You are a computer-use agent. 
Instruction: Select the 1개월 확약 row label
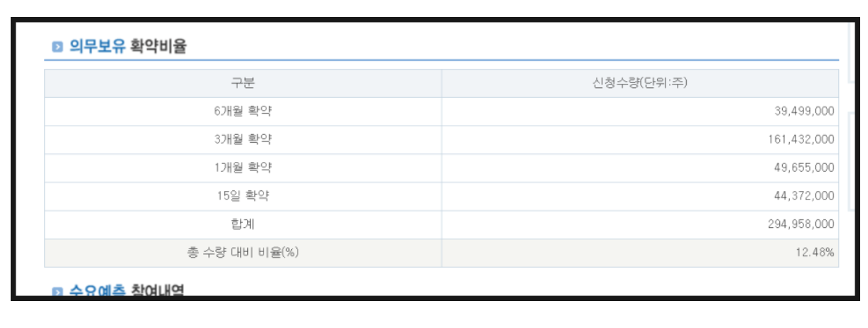(243, 168)
